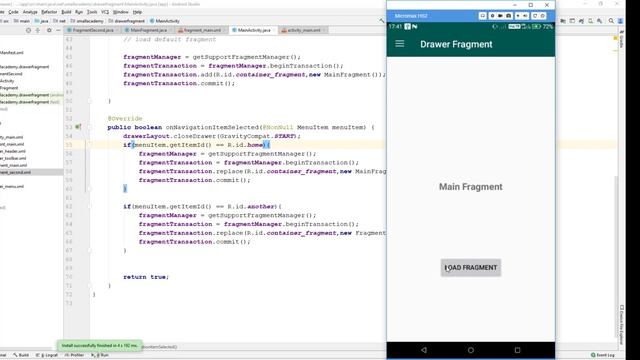The height and width of the screenshot is (360, 640).
Task: Click the Main Fragment text in emulator
Action: coord(471,187)
